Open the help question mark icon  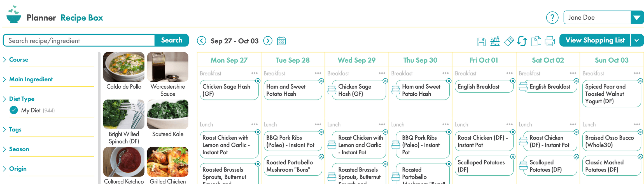tap(552, 18)
